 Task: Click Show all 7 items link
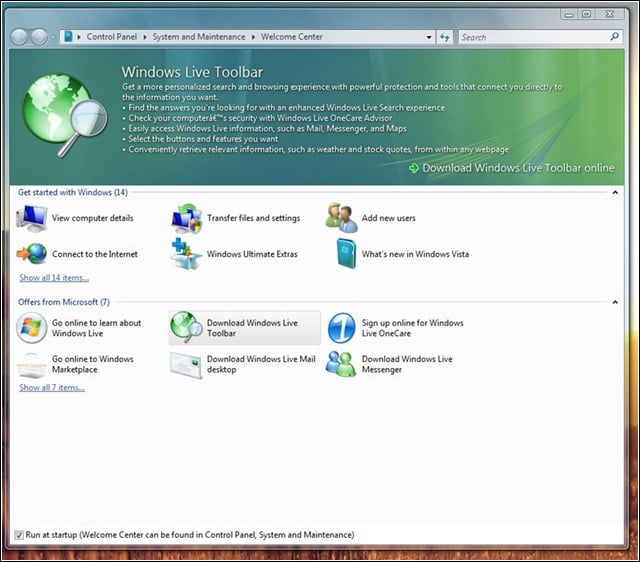pyautogui.click(x=52, y=387)
